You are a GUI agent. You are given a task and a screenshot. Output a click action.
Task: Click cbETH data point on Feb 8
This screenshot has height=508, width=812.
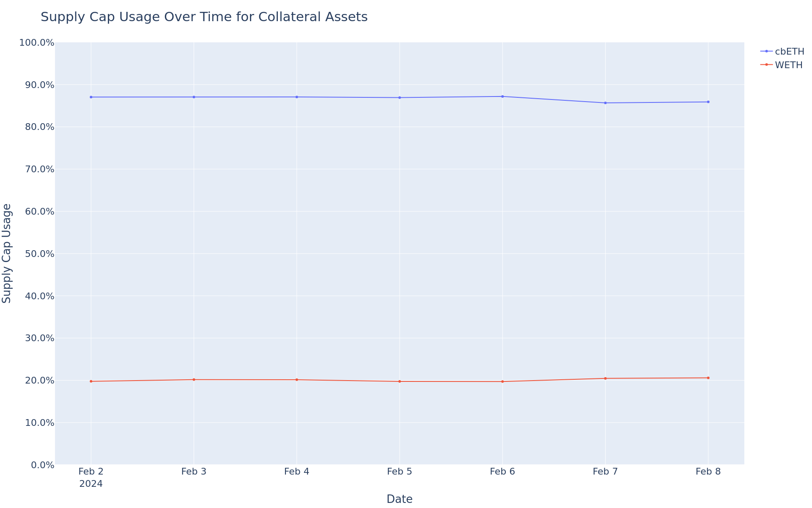click(x=708, y=102)
